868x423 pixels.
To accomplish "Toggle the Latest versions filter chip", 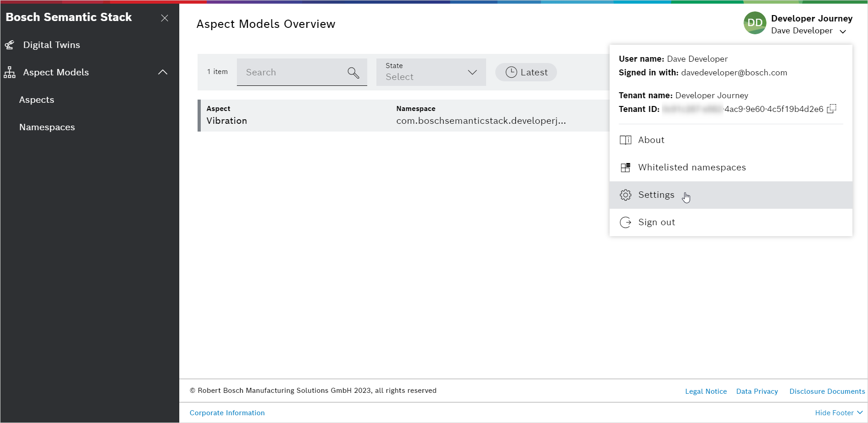I will (x=526, y=72).
